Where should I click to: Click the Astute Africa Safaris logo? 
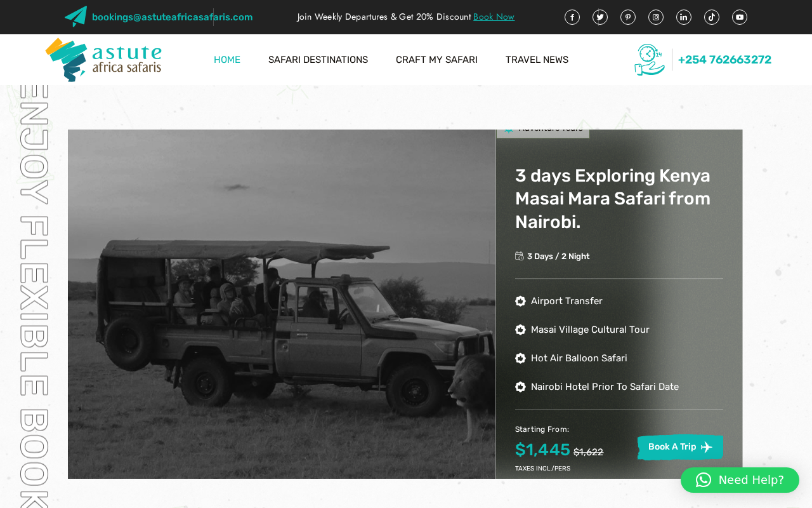103,60
